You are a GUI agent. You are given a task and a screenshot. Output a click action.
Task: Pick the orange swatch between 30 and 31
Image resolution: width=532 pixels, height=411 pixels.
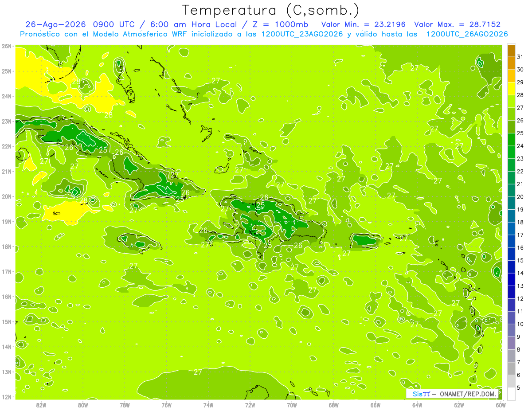511,63
